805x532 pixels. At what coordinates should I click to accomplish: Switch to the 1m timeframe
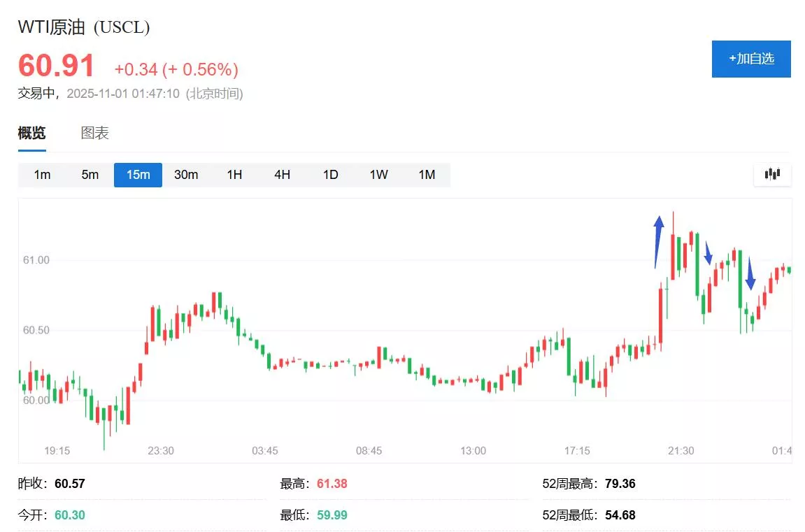tap(42, 175)
